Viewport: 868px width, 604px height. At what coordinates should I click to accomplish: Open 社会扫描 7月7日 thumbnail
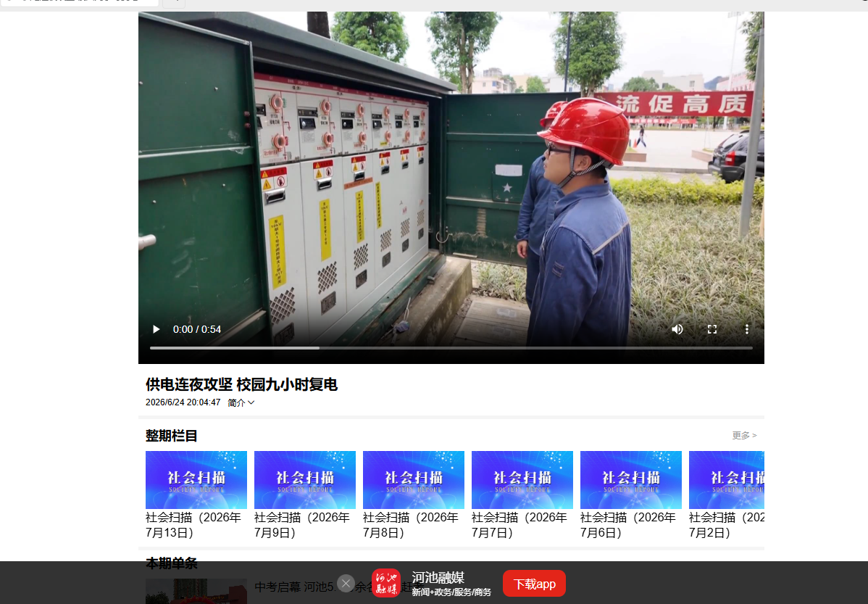[522, 480]
